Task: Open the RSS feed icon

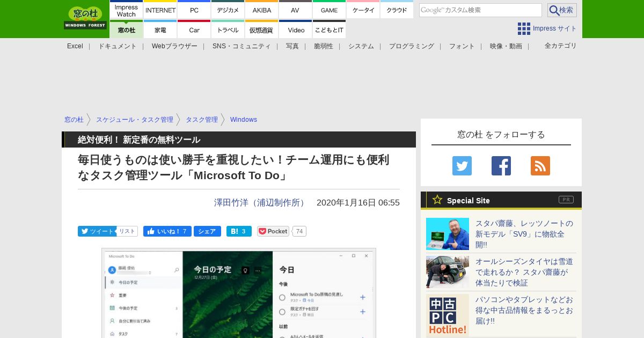Action: click(540, 166)
